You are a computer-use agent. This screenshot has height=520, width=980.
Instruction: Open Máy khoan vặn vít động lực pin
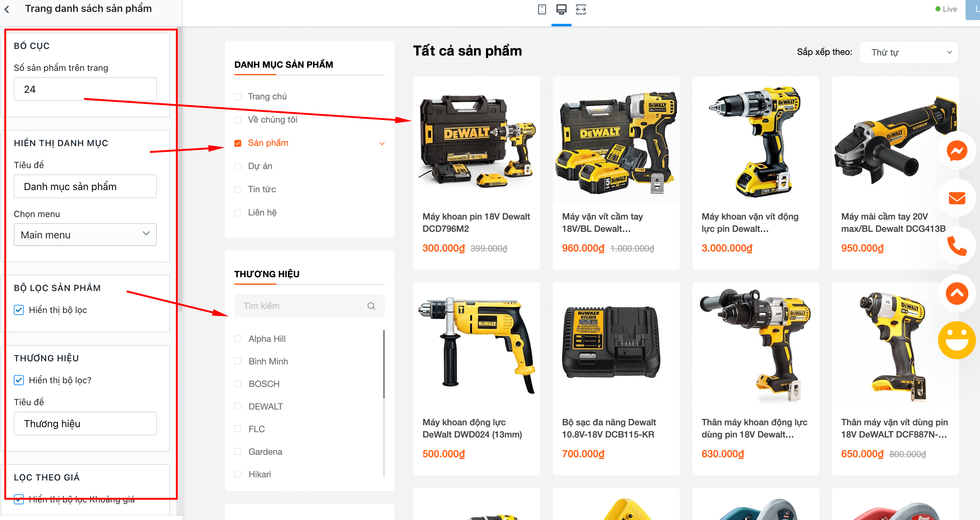[750, 223]
